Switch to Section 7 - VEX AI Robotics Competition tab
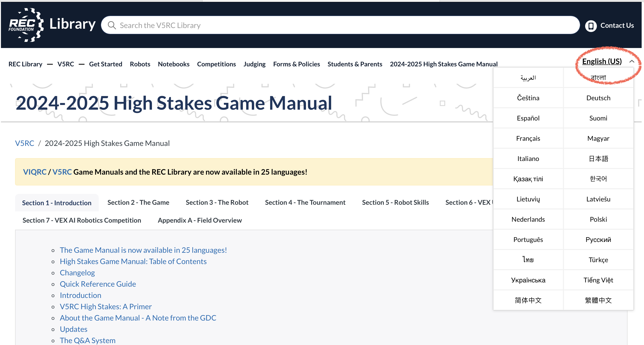 pos(82,220)
